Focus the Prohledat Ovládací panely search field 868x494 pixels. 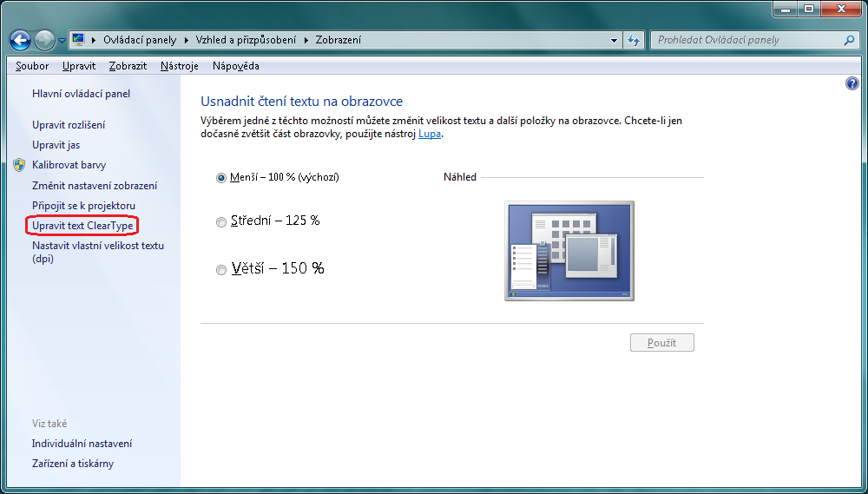[746, 40]
